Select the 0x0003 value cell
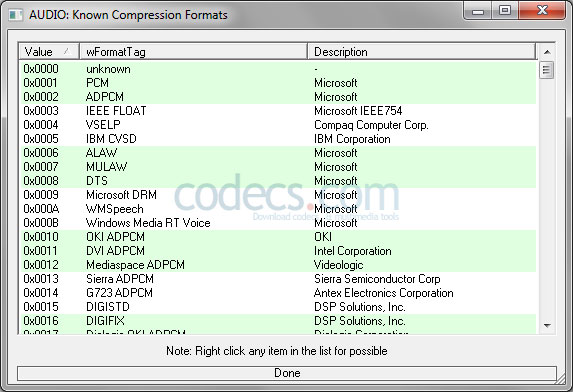Screen dimensions: 573x392 coord(41,111)
